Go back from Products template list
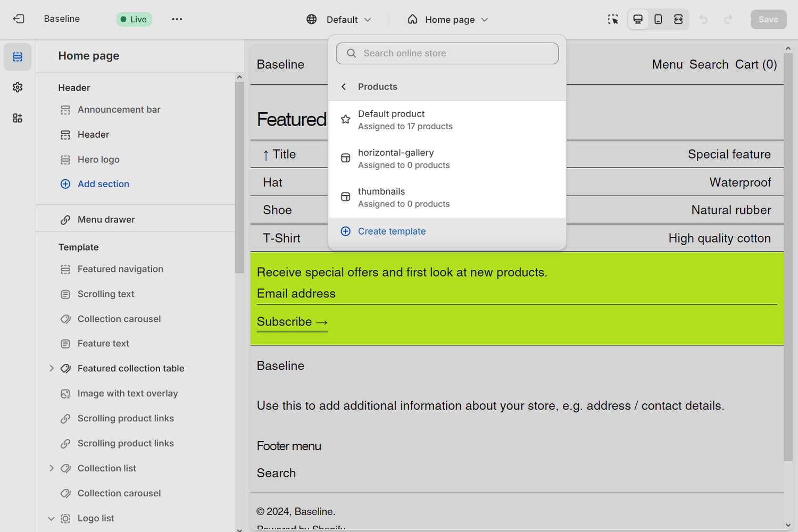The width and height of the screenshot is (798, 532). pyautogui.click(x=343, y=86)
